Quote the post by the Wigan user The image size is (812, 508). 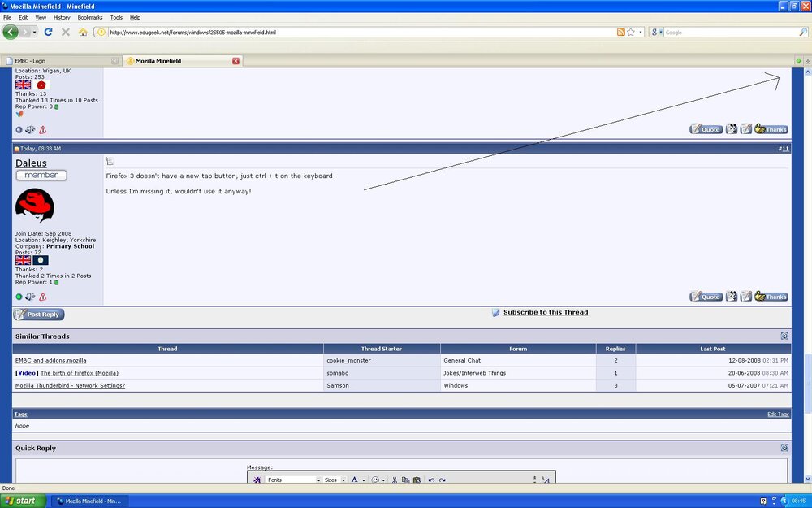706,129
